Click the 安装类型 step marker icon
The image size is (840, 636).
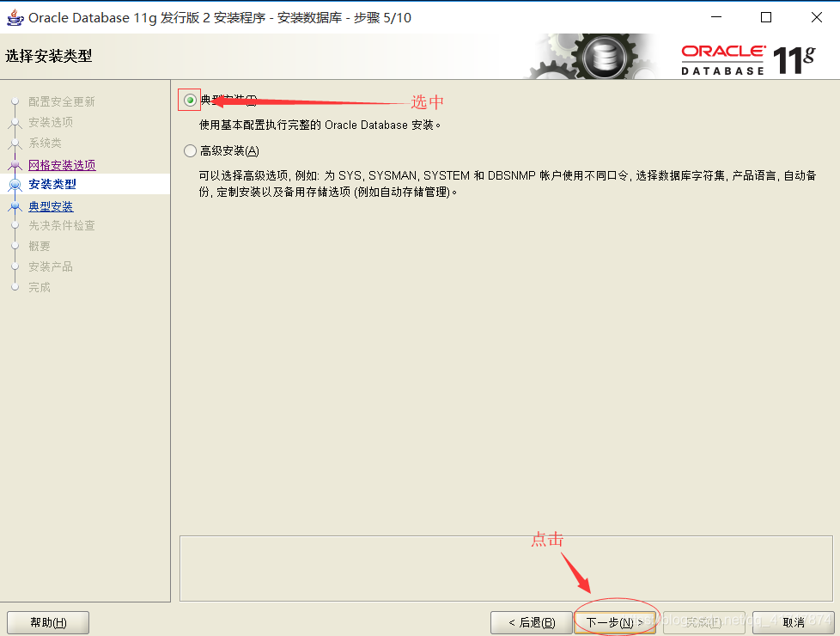point(15,185)
